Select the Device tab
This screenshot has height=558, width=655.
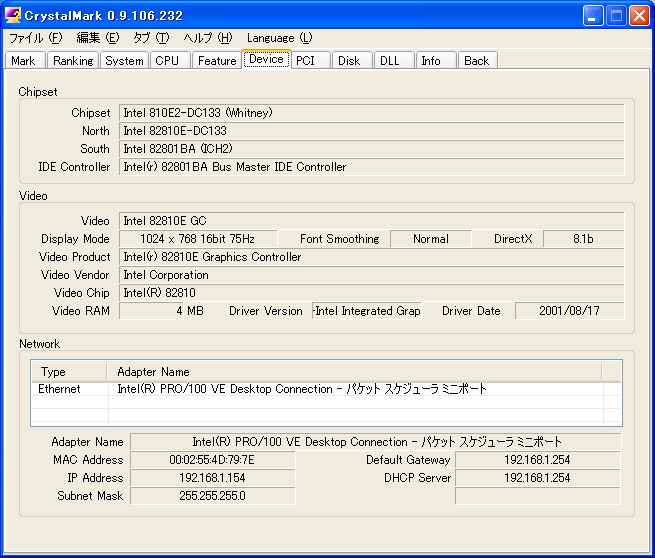[x=266, y=59]
